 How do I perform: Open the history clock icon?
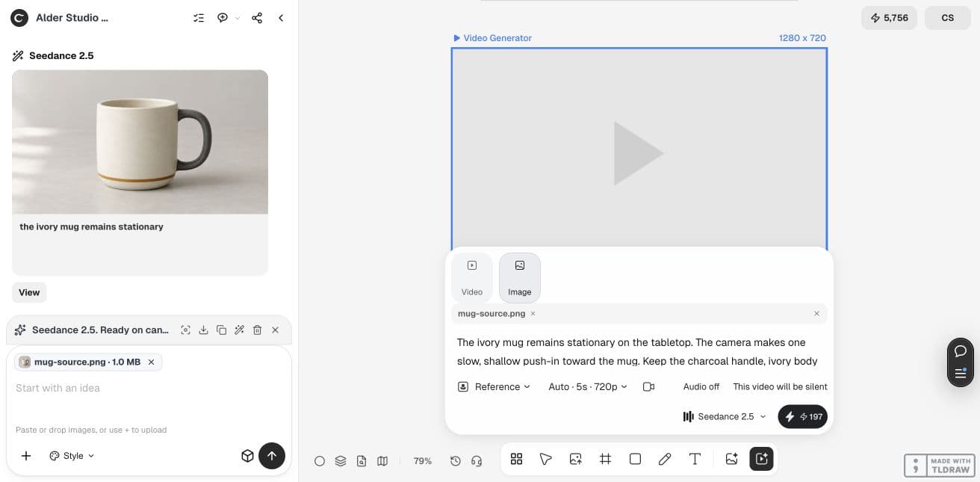coord(456,461)
